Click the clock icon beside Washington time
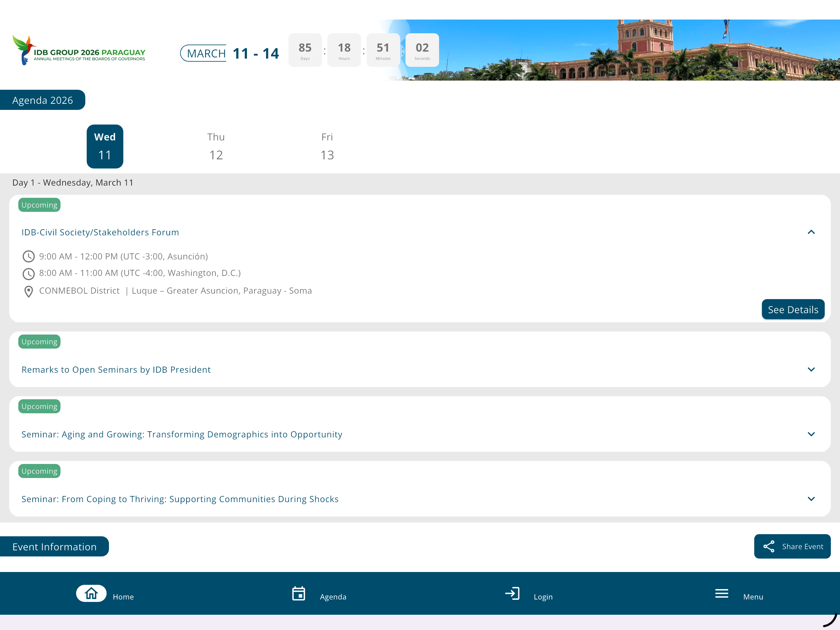Image resolution: width=840 pixels, height=630 pixels. point(28,273)
